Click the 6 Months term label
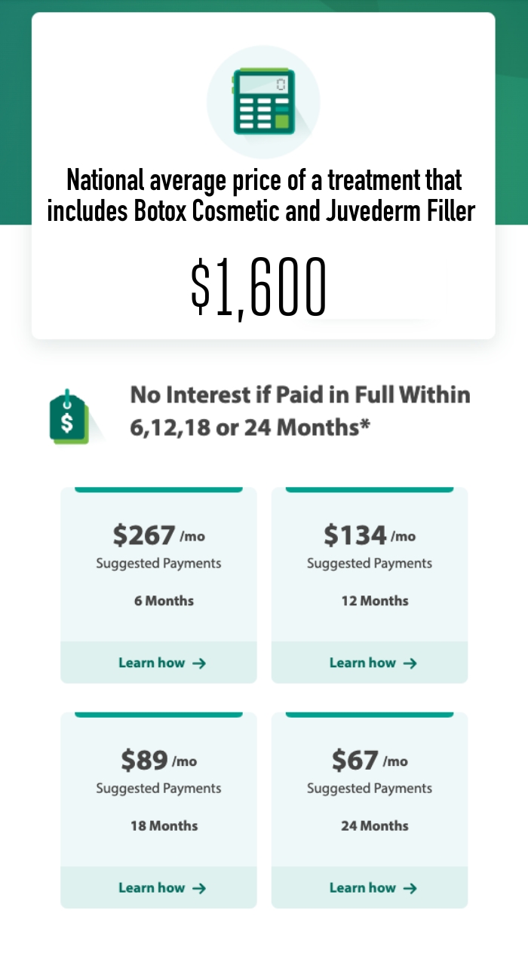Image resolution: width=528 pixels, height=980 pixels. 164,601
